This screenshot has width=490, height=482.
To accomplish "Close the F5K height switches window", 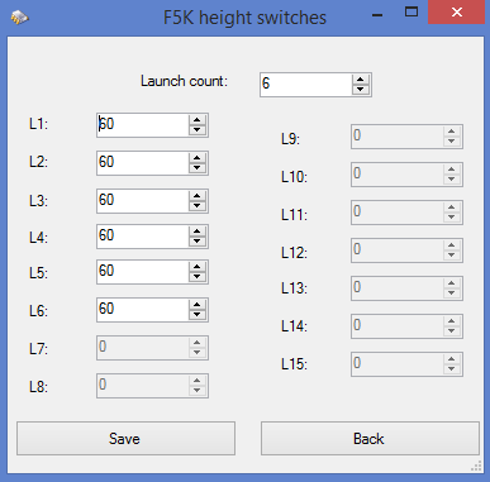I will coord(456,12).
